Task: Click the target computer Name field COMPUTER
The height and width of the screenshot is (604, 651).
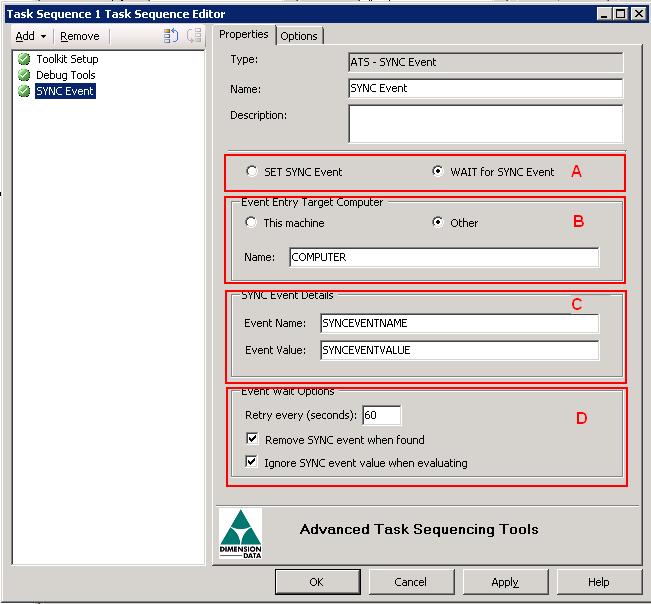Action: pyautogui.click(x=444, y=257)
